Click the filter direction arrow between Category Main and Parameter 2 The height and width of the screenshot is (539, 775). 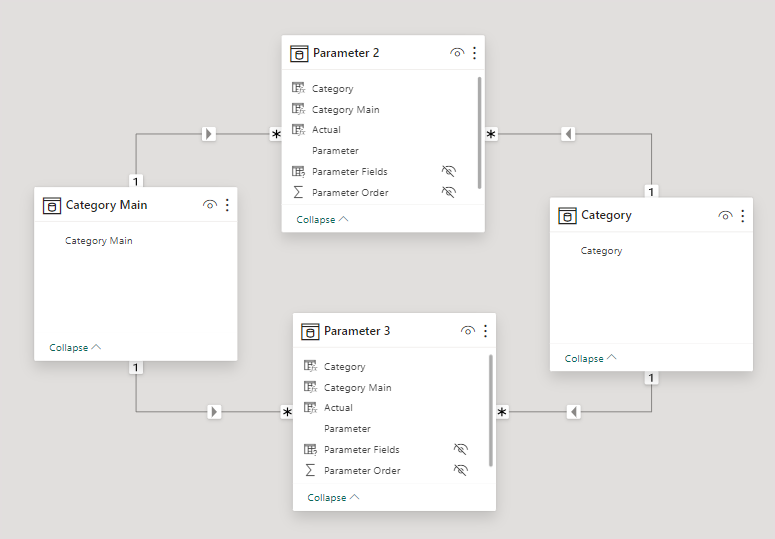[x=209, y=133]
